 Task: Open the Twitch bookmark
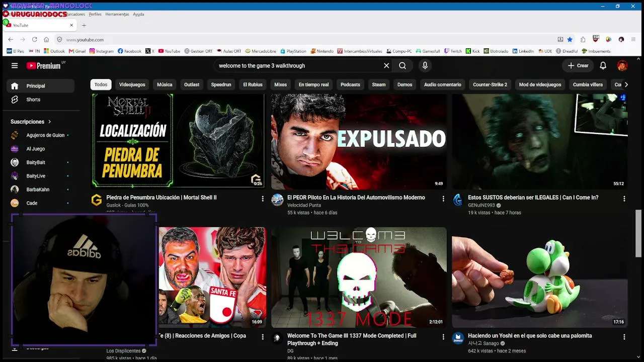[453, 51]
